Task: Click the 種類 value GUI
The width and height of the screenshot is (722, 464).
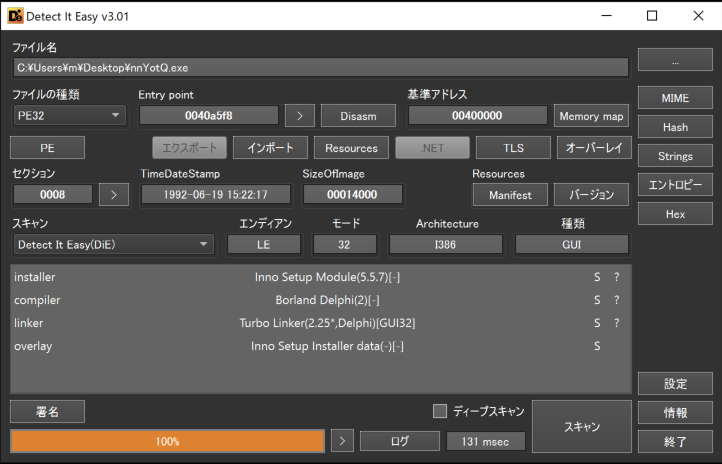Action: tap(571, 244)
